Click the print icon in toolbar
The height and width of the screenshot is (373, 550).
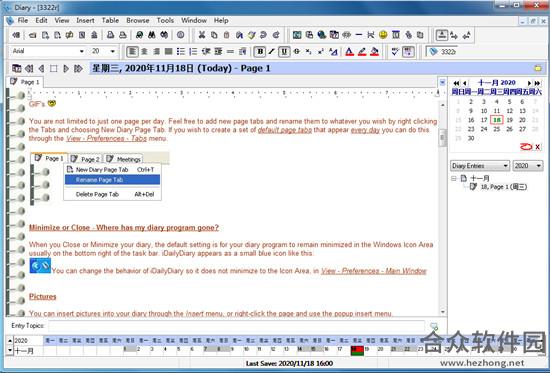pos(110,35)
